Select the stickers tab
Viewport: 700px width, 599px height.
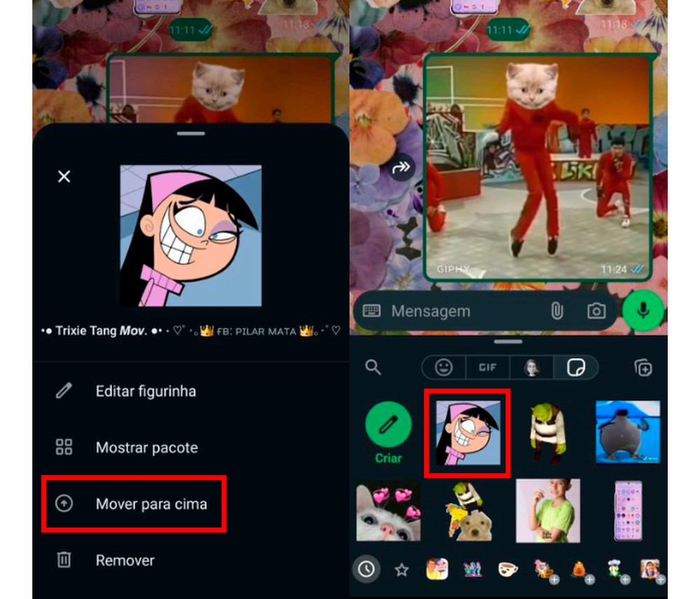[x=576, y=368]
